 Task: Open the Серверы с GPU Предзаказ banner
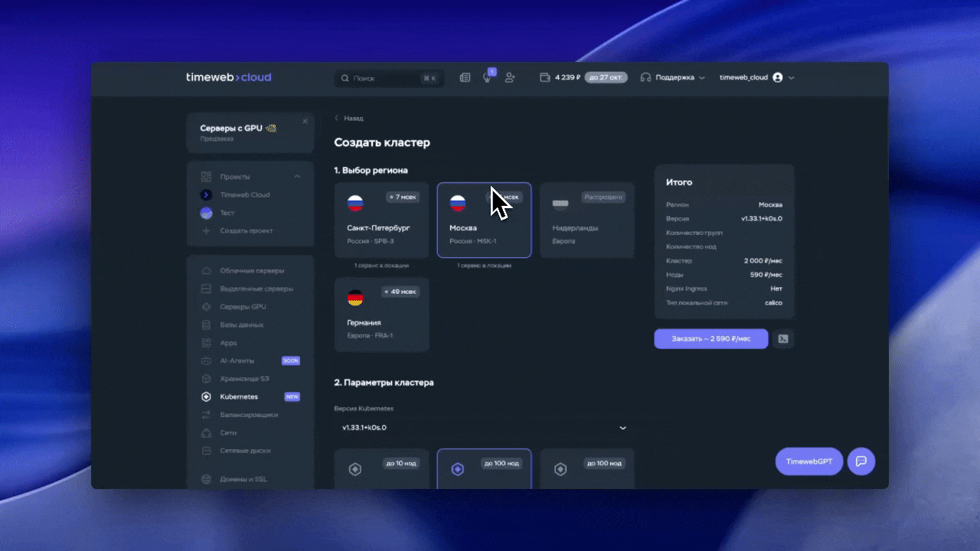[x=250, y=133]
